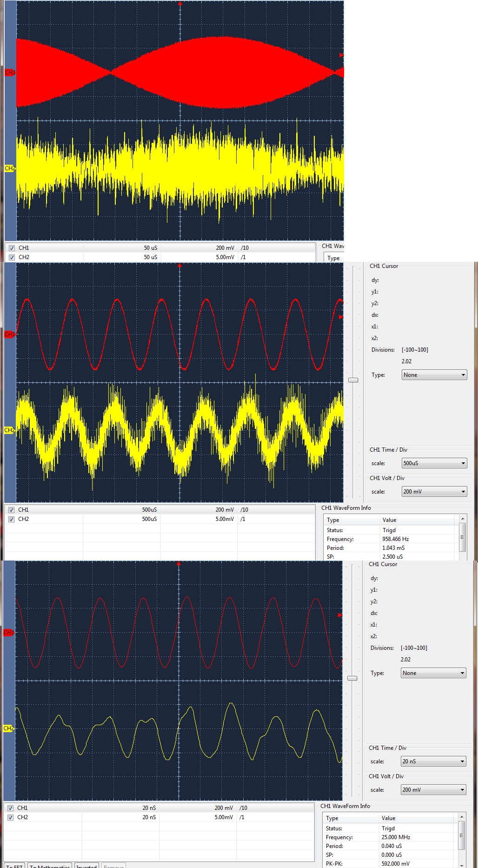Click the red trigger position marker atop the 500uS plot
The width and height of the screenshot is (478, 868).
179,265
